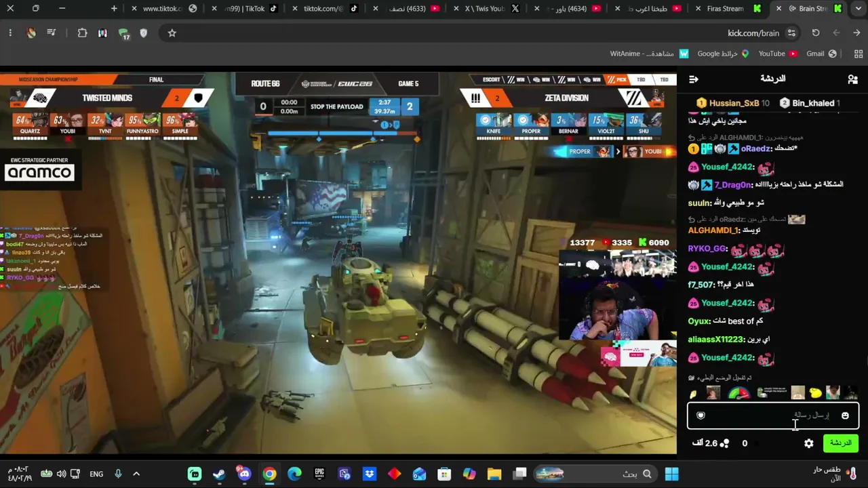Click the extension icon with the 17 badge
Screen dimensions: 868x488
click(x=123, y=33)
